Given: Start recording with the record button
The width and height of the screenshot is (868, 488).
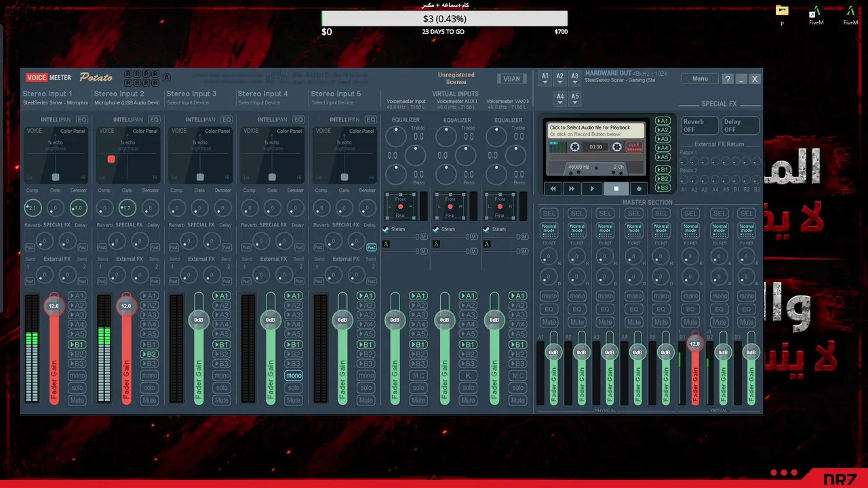Looking at the screenshot, I should click(x=638, y=189).
